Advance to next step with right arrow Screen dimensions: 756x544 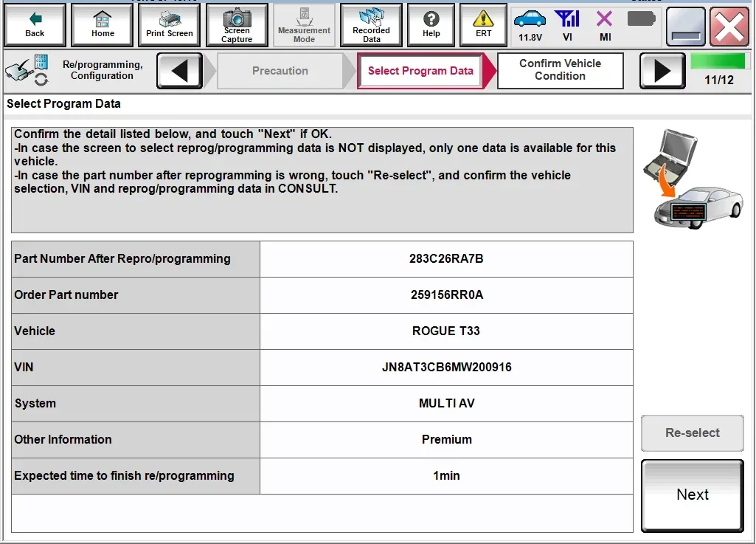[662, 71]
